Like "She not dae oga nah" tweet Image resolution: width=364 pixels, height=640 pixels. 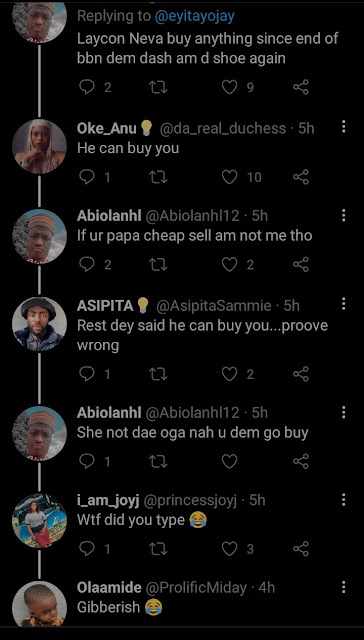tap(229, 462)
